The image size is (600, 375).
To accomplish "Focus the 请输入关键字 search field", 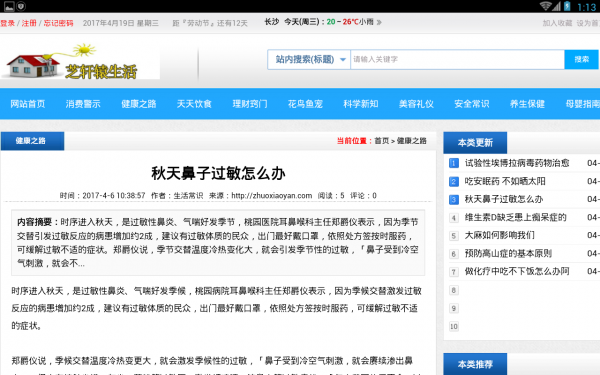I will (457, 59).
